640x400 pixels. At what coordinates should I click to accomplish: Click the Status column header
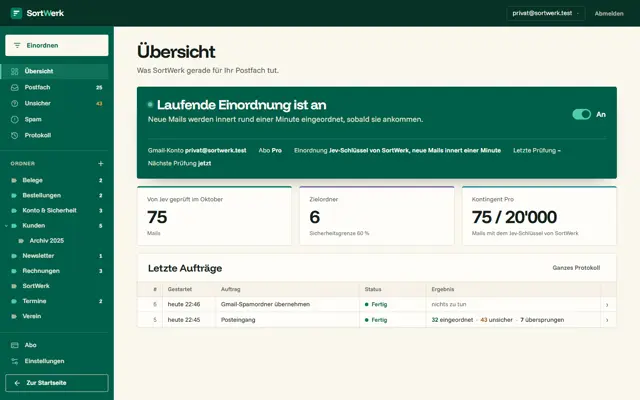coord(373,289)
